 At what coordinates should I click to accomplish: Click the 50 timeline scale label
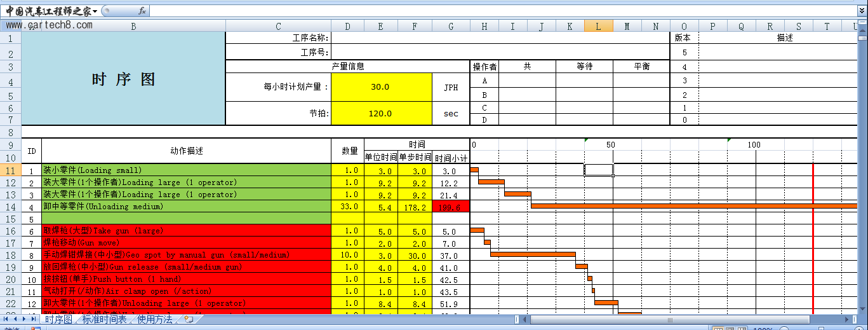click(610, 145)
